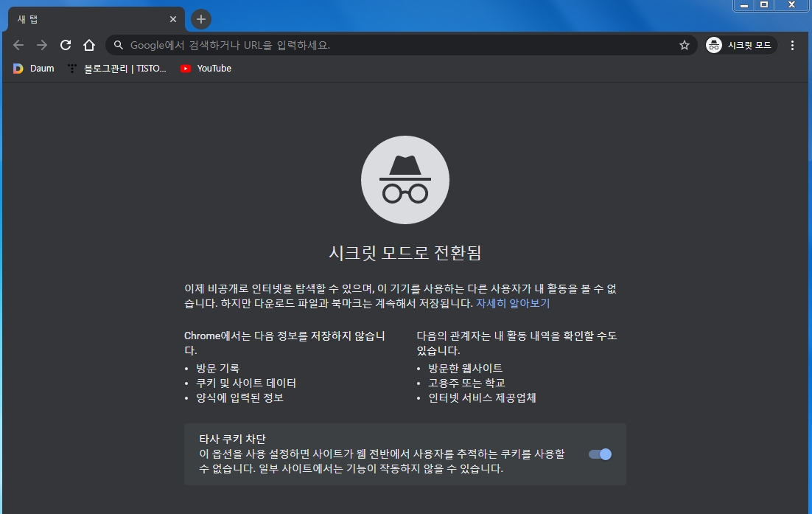Screen dimensions: 812x514
Task: Select the 새 탭 tab
Action: pos(97,19)
